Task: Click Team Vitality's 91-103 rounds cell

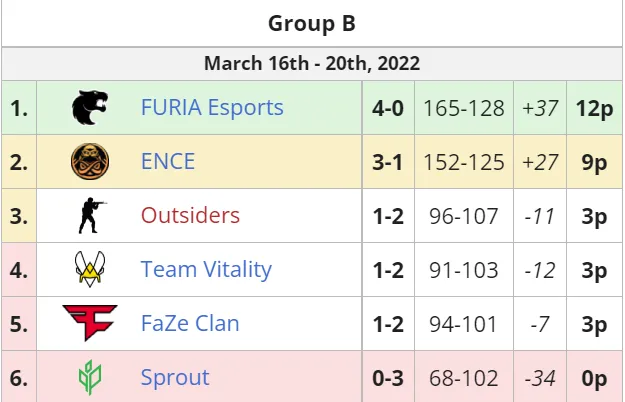Action: (464, 270)
